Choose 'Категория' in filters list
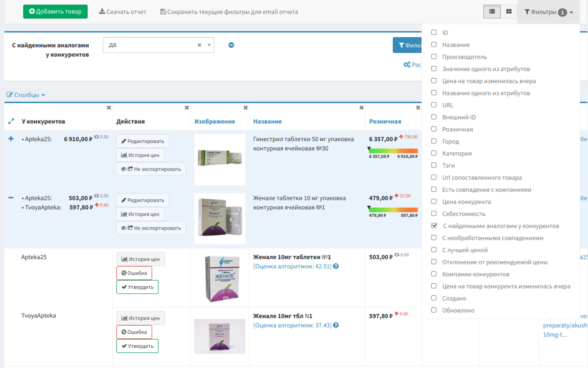 click(457, 154)
